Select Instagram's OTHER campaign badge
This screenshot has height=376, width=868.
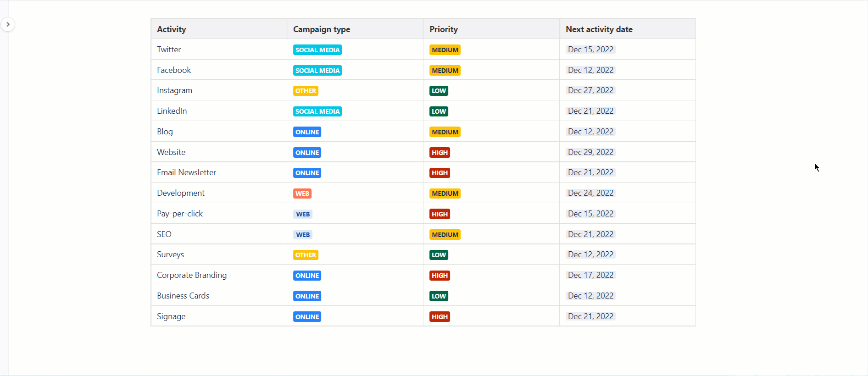[306, 91]
